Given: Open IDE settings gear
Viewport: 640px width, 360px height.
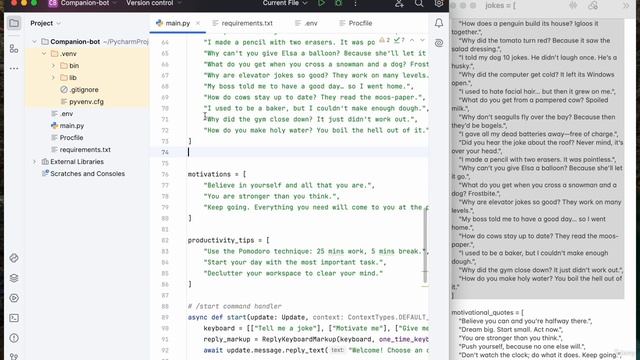Looking at the screenshot, I should coord(439,3).
